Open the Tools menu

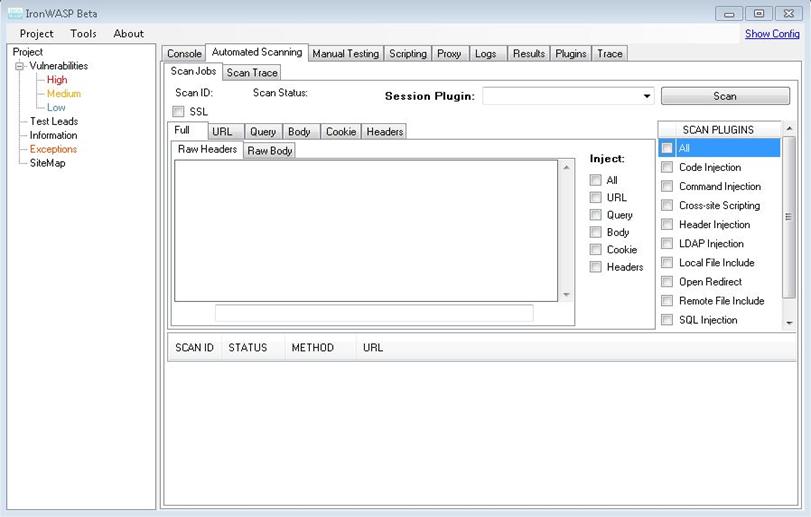[83, 34]
